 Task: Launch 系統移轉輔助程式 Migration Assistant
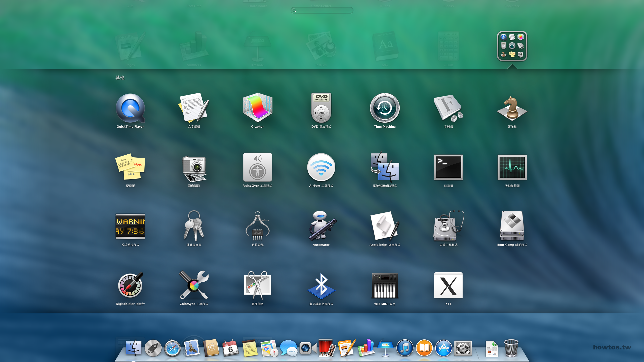click(x=385, y=167)
